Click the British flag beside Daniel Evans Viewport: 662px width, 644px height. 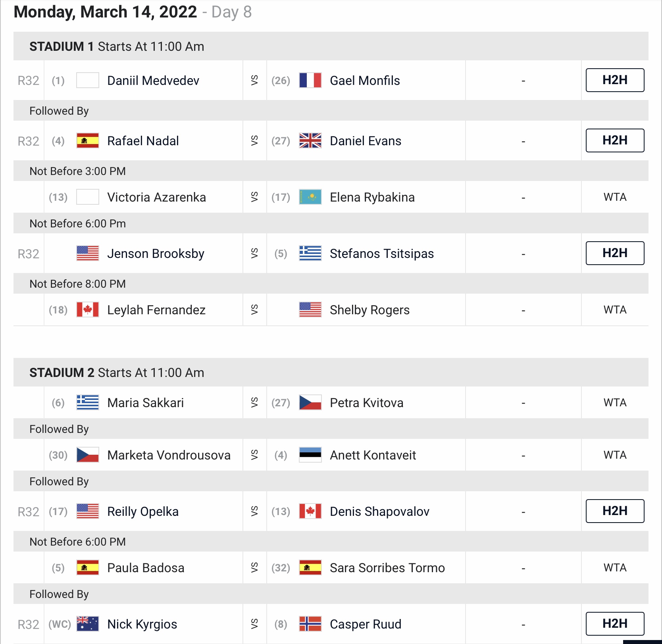click(x=310, y=140)
